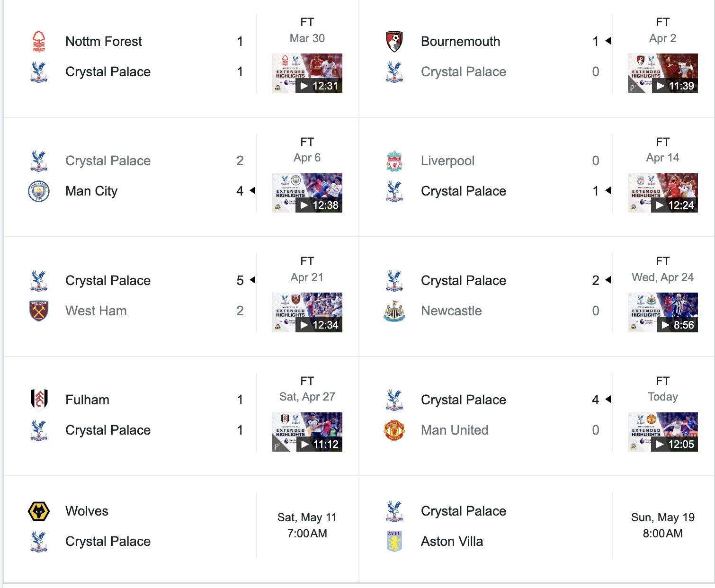
Task: Click the West Ham club crest
Action: pos(39,311)
